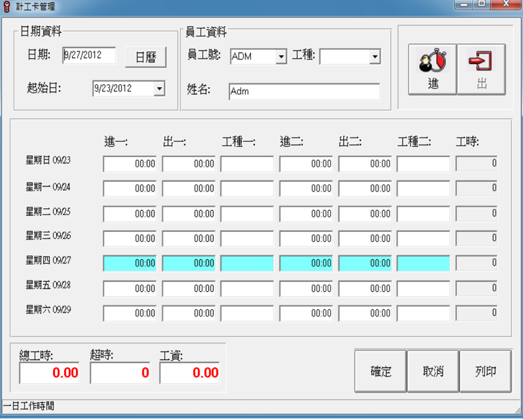The image size is (523, 420).
Task: Click the 星期六 09/29 row label
Action: (48, 310)
